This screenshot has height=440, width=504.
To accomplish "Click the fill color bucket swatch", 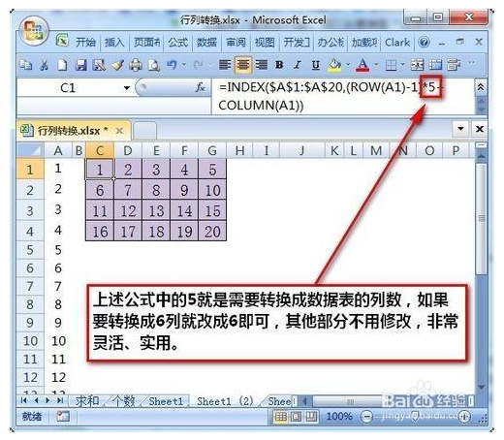I will [334, 65].
